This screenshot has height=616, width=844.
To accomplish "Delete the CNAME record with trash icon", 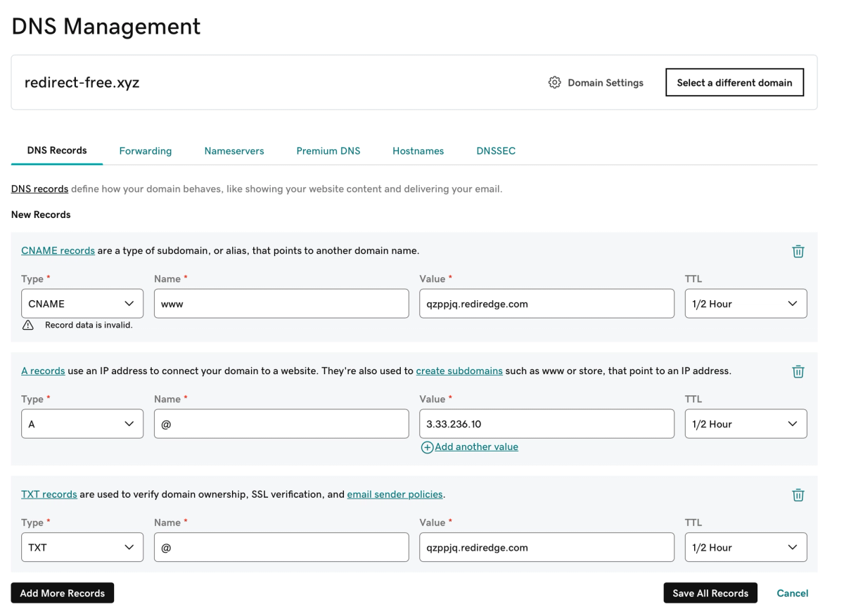I will 798,251.
